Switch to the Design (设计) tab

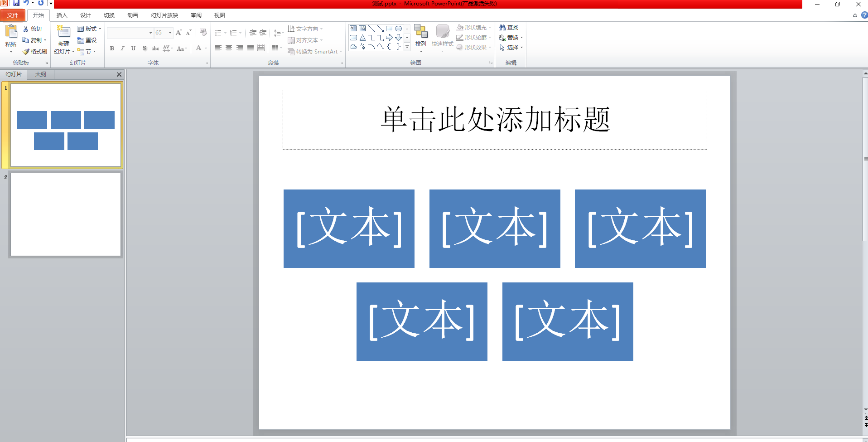point(85,15)
